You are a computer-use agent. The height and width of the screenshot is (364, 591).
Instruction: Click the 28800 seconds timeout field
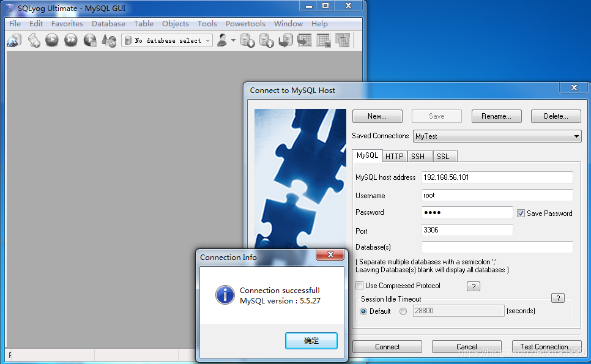tap(459, 311)
